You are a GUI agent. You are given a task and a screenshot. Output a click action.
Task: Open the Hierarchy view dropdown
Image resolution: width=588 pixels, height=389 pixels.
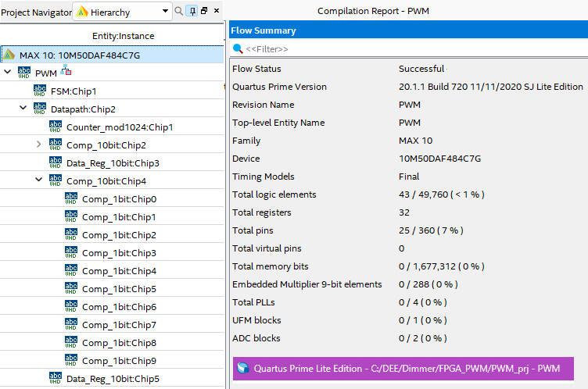[164, 12]
